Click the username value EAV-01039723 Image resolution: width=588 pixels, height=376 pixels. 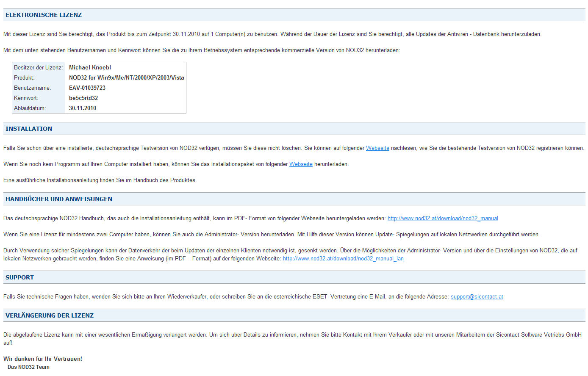(87, 88)
